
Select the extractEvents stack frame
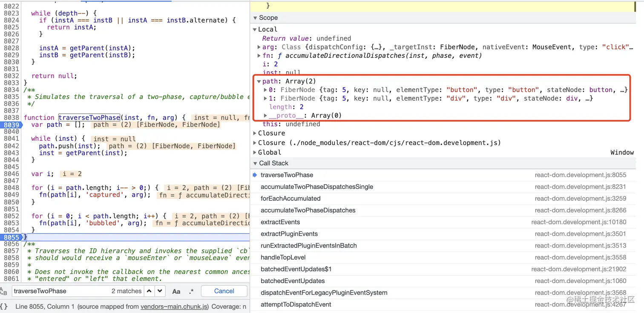point(443,222)
